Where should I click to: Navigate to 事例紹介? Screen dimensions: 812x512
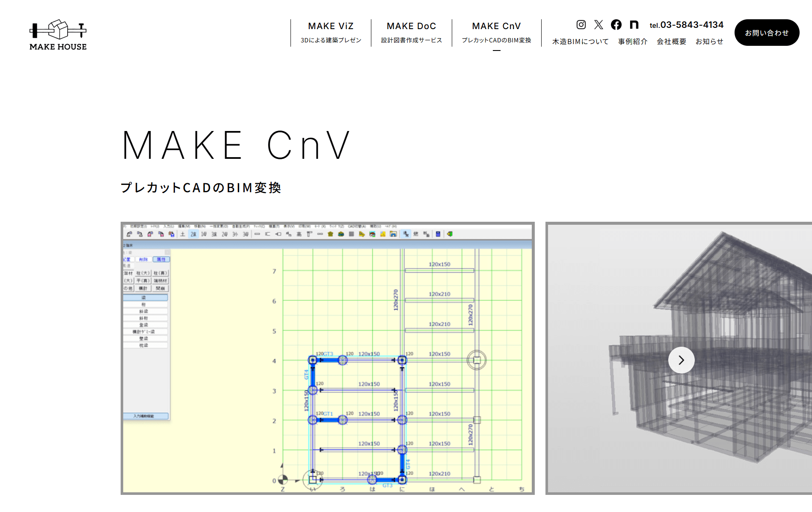(633, 42)
